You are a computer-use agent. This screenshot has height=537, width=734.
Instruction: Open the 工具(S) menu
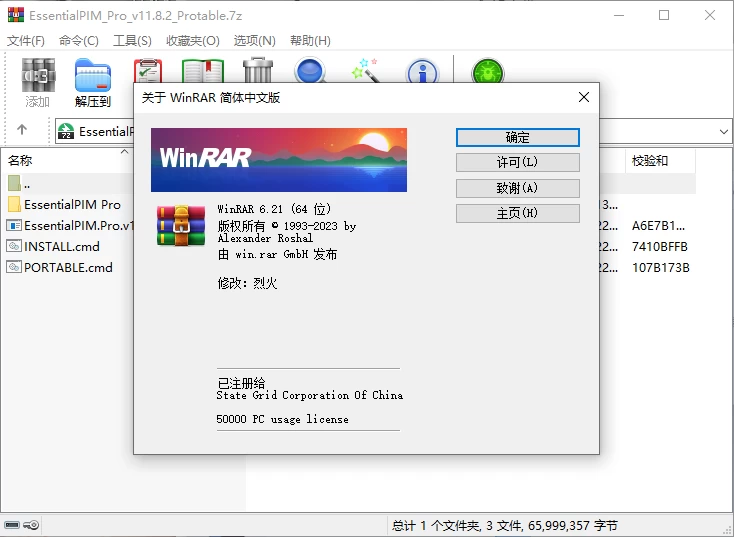(x=132, y=41)
